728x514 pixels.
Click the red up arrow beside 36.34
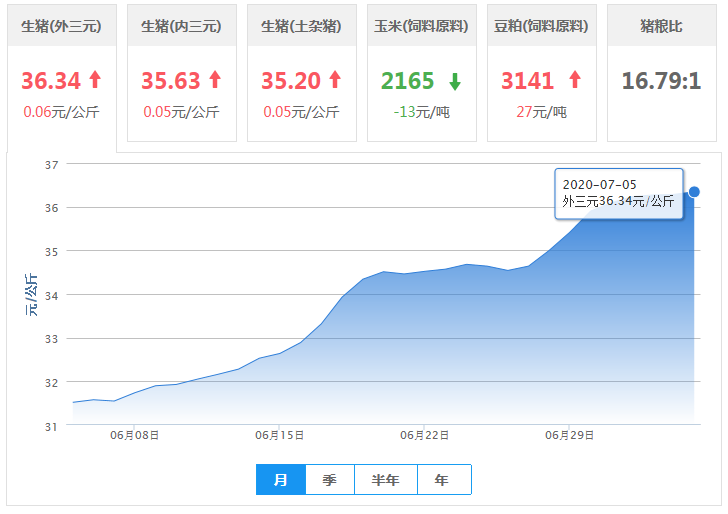point(95,80)
